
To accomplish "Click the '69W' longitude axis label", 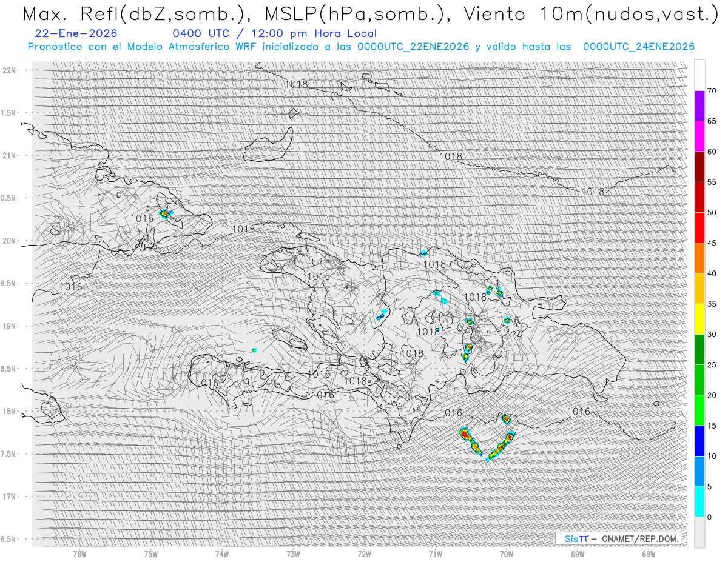I will click(578, 555).
